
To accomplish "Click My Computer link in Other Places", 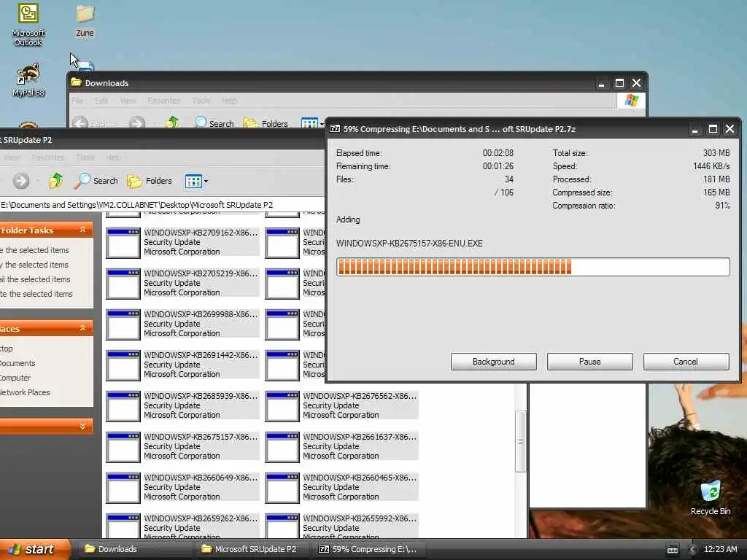I will click(x=15, y=378).
